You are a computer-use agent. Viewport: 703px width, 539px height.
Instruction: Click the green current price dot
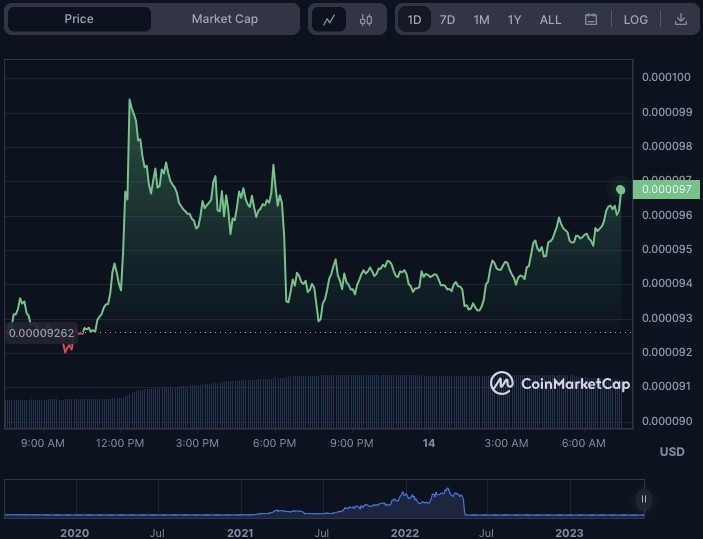click(x=621, y=190)
